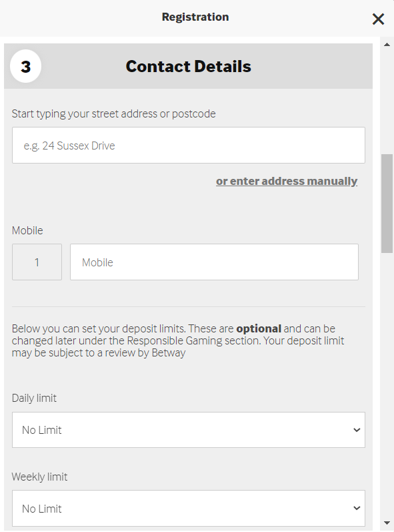Click the vertical scrollbar thumb

coord(387,204)
